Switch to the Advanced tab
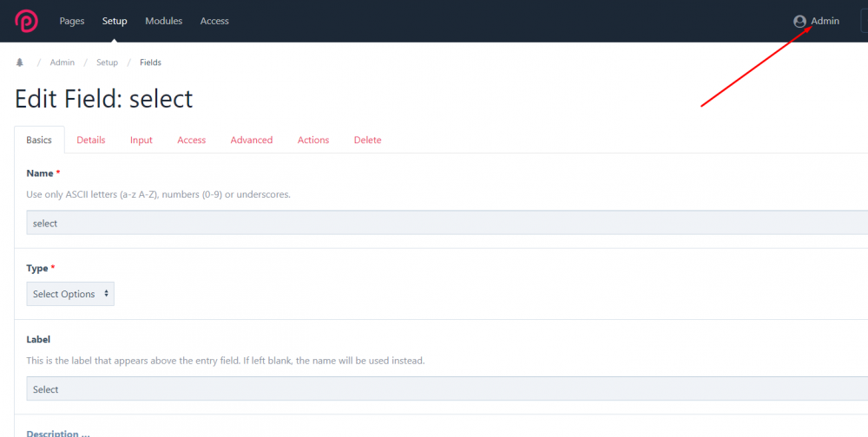868x437 pixels. pos(252,140)
